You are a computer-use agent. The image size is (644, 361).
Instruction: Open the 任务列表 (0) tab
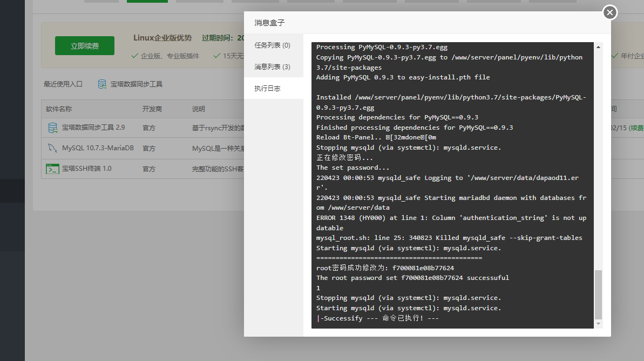(272, 45)
